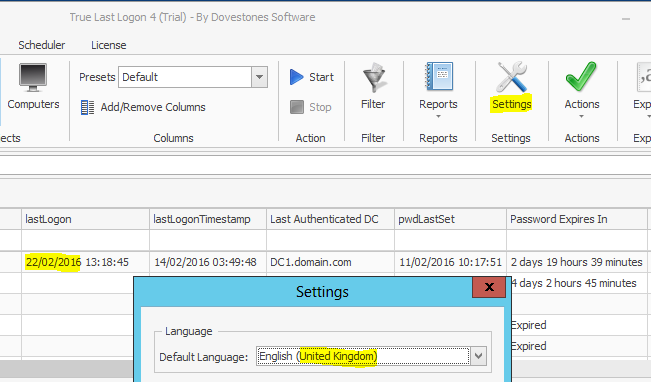The width and height of the screenshot is (651, 382).
Task: Sort by lastLogonTimestamp column header
Action: coord(208,219)
